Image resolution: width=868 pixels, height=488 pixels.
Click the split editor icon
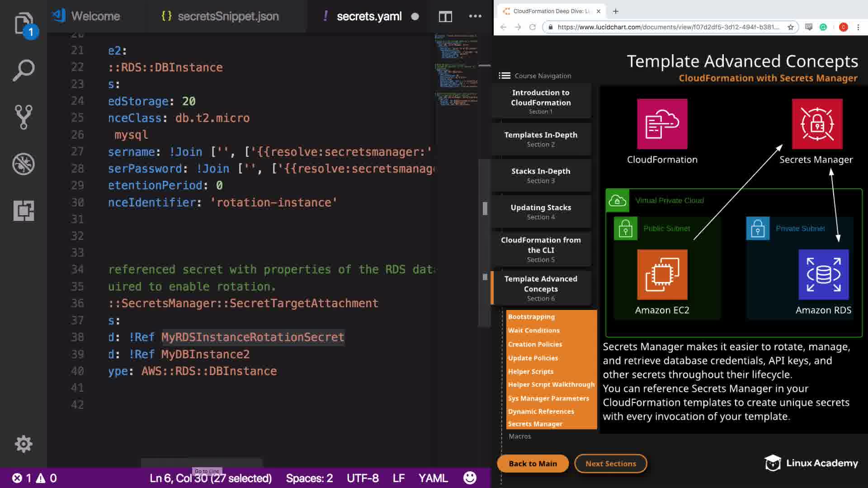point(445,17)
